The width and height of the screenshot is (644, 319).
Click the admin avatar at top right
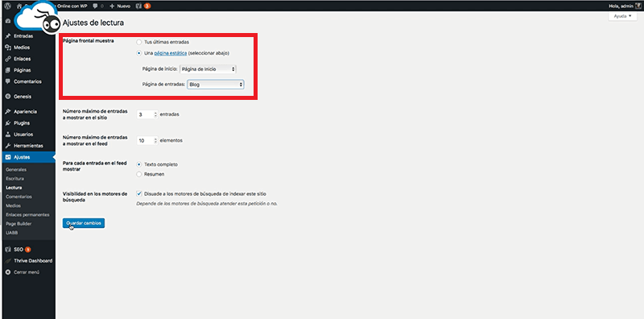click(x=638, y=6)
